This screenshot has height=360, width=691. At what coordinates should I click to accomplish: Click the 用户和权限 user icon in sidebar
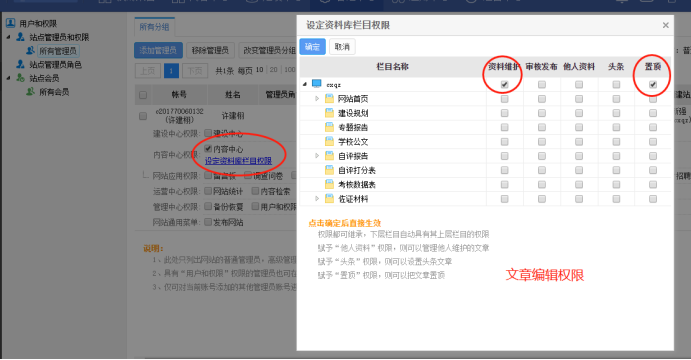[11, 23]
